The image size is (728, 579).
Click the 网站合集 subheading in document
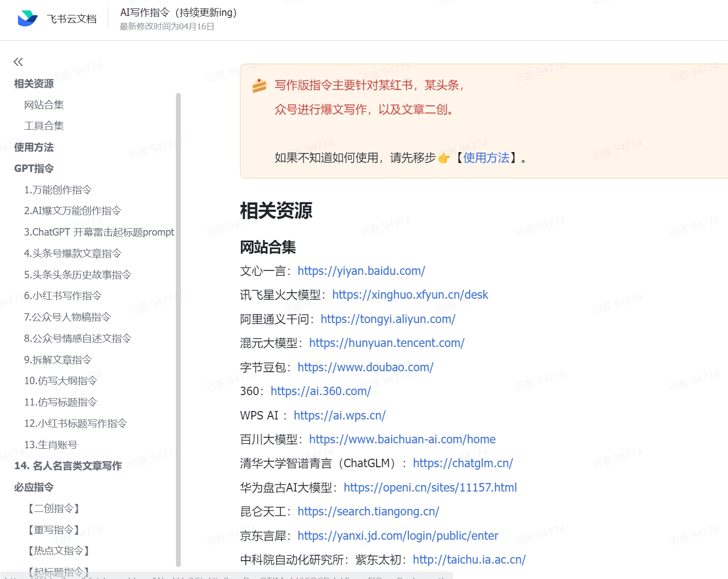[x=268, y=247]
